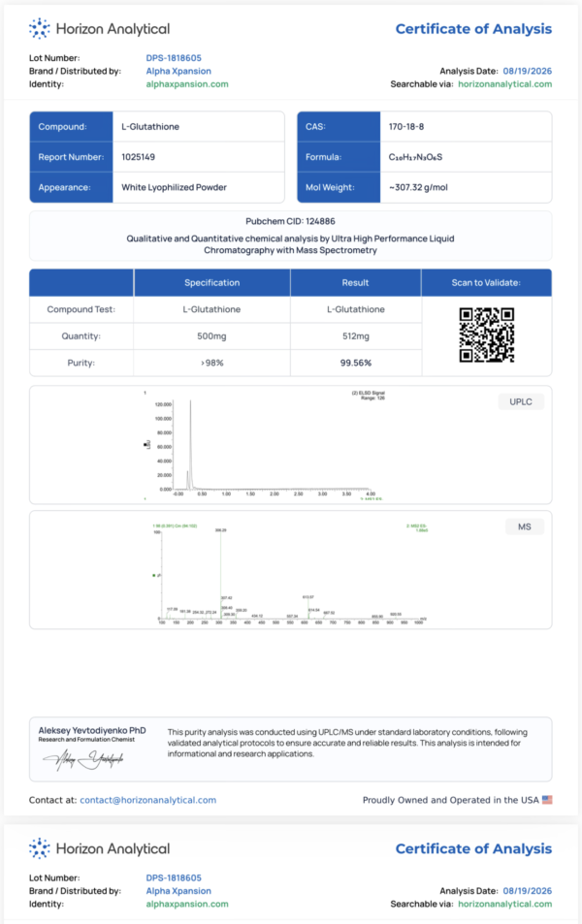Click the name Aleksey Yevtodiyenko PhD
This screenshot has width=582, height=924.
tap(92, 730)
